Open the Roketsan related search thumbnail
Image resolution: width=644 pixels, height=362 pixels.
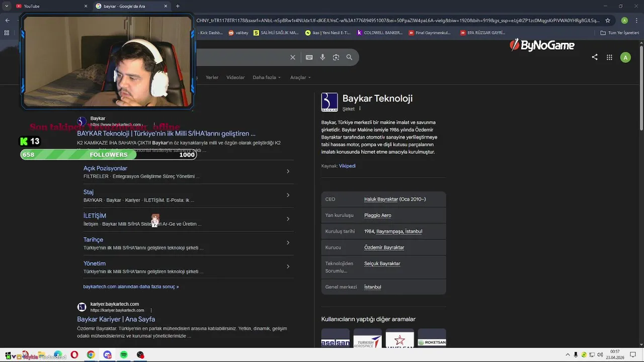click(432, 338)
